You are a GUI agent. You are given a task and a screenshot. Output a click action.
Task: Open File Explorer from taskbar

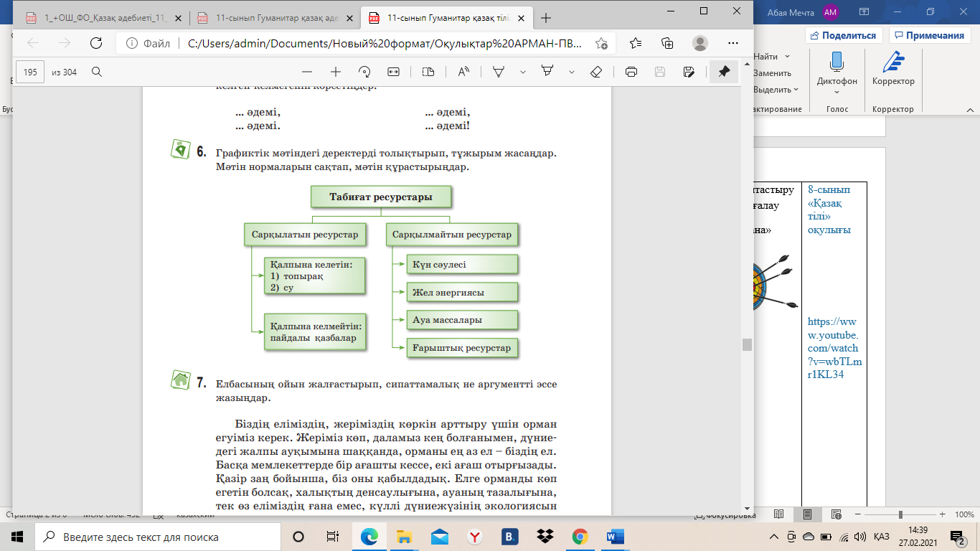405,537
